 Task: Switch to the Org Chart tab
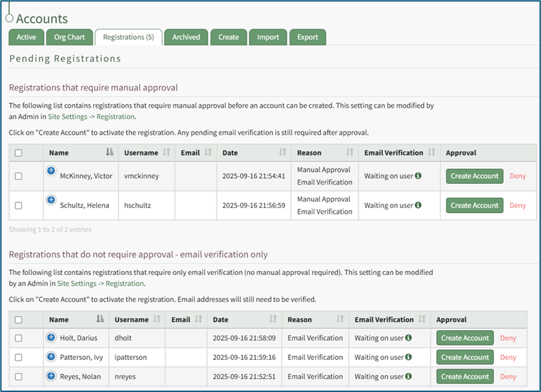68,37
